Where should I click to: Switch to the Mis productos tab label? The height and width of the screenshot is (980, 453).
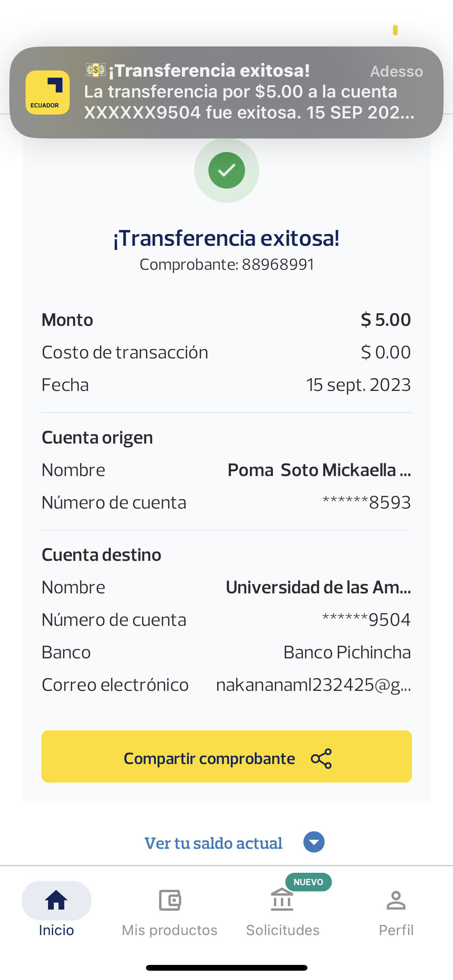(170, 930)
